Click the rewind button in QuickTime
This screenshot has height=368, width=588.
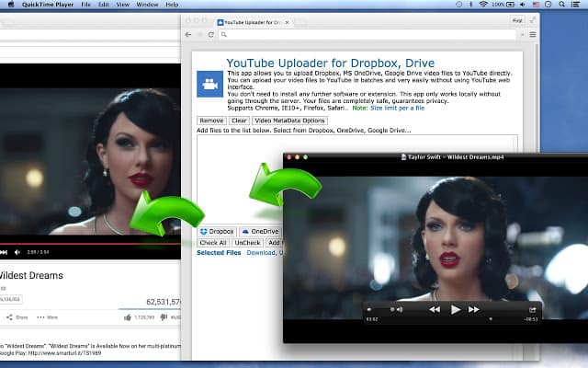tap(434, 310)
